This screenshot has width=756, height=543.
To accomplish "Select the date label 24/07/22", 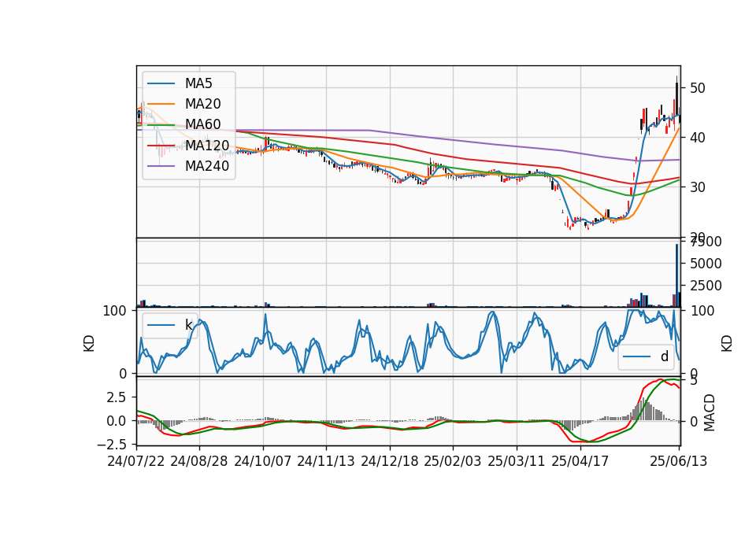I will tap(136, 461).
